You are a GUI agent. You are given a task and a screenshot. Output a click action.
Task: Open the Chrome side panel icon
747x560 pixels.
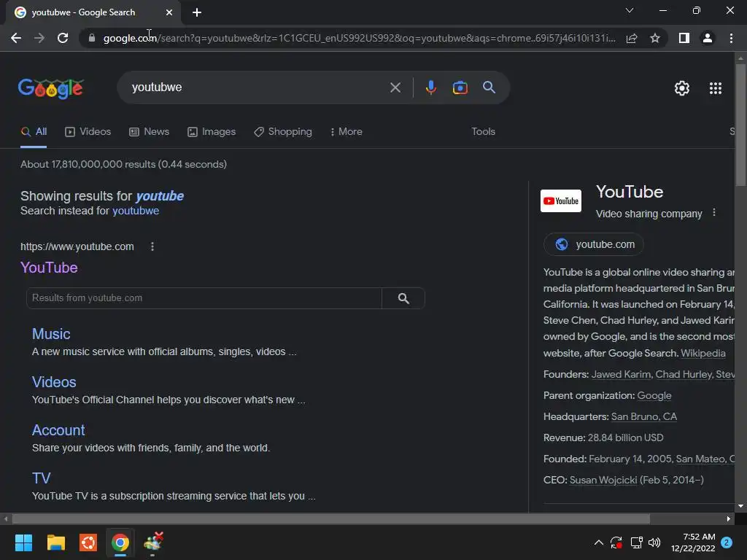click(684, 38)
